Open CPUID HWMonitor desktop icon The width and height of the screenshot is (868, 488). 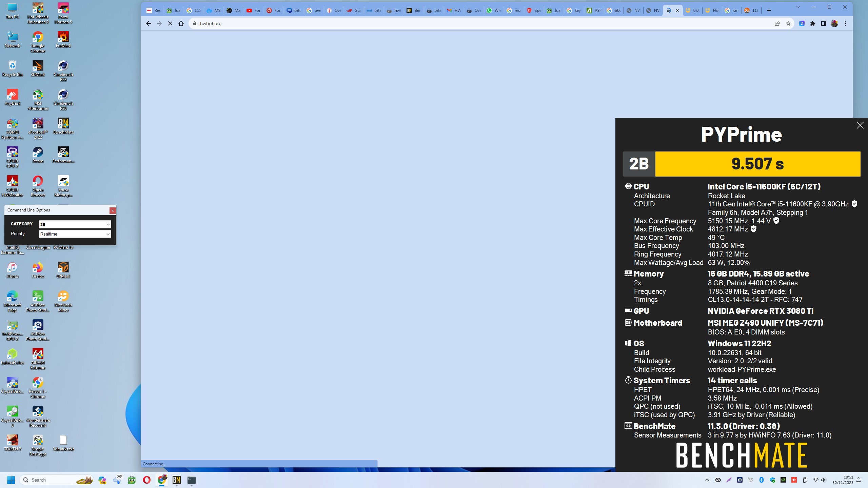coord(13,186)
